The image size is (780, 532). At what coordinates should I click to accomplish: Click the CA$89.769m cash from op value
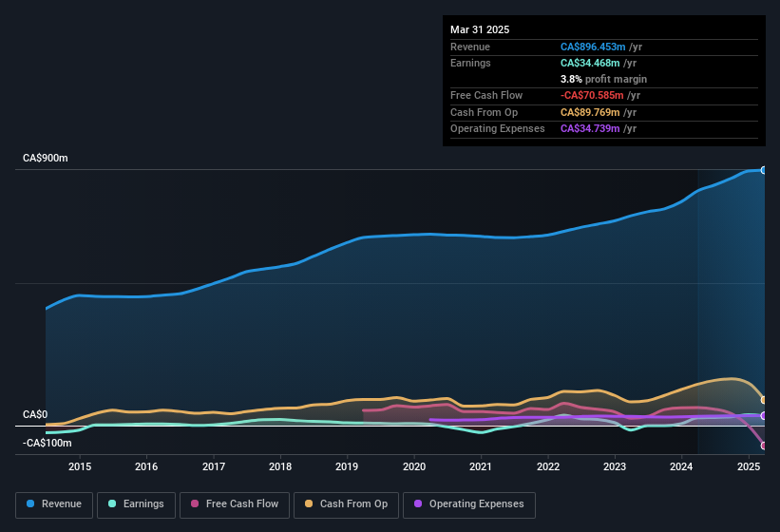tap(590, 112)
